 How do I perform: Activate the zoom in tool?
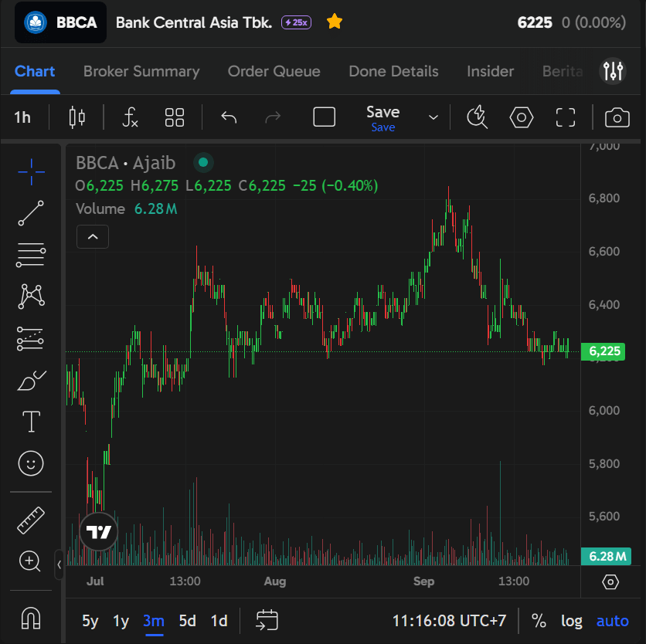(x=30, y=561)
